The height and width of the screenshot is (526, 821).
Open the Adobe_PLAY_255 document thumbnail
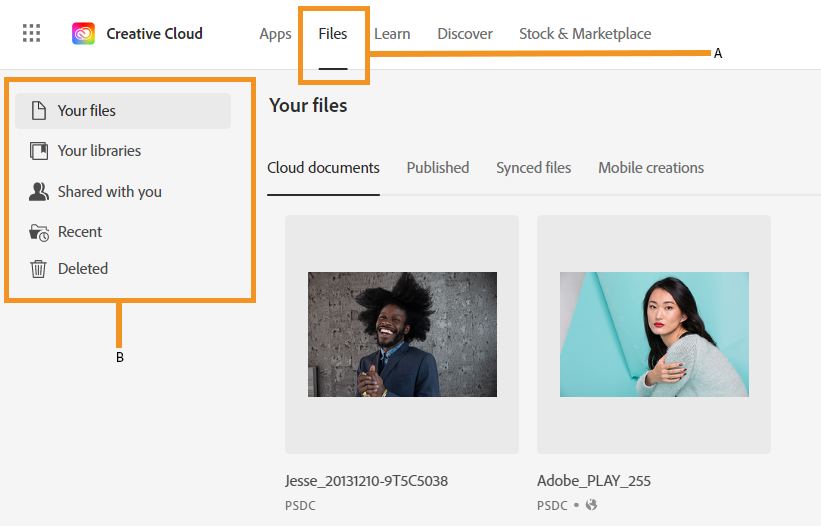click(x=654, y=334)
